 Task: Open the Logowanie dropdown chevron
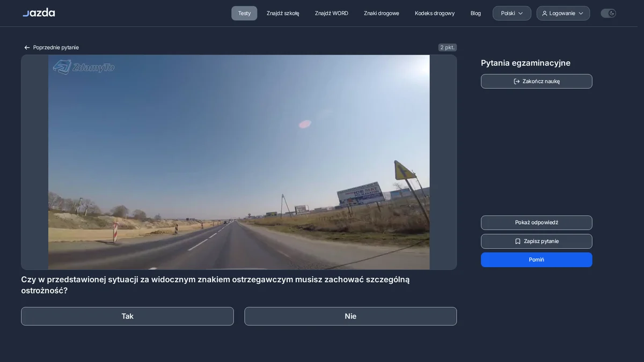(581, 13)
